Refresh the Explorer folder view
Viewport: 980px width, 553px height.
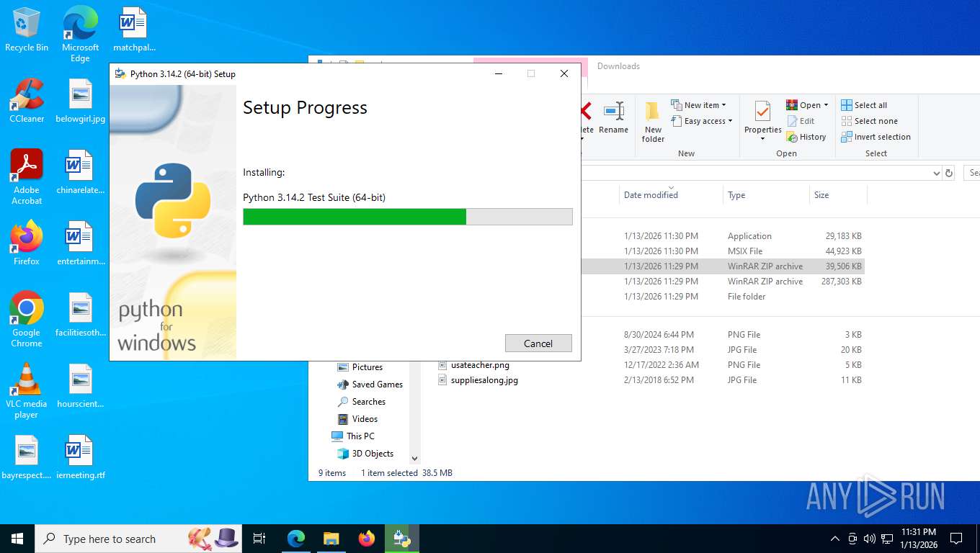point(949,173)
